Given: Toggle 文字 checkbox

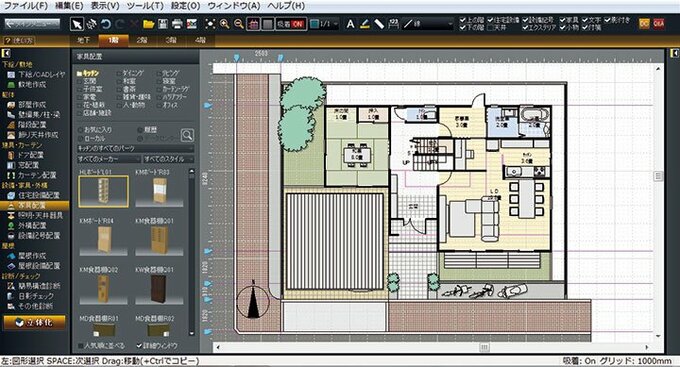Looking at the screenshot, I should [x=585, y=20].
